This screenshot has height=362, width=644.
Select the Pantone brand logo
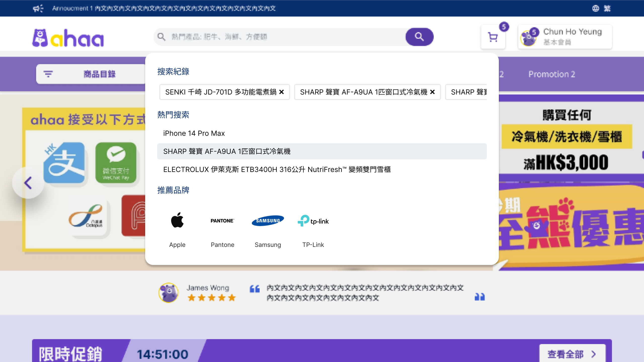tap(222, 220)
